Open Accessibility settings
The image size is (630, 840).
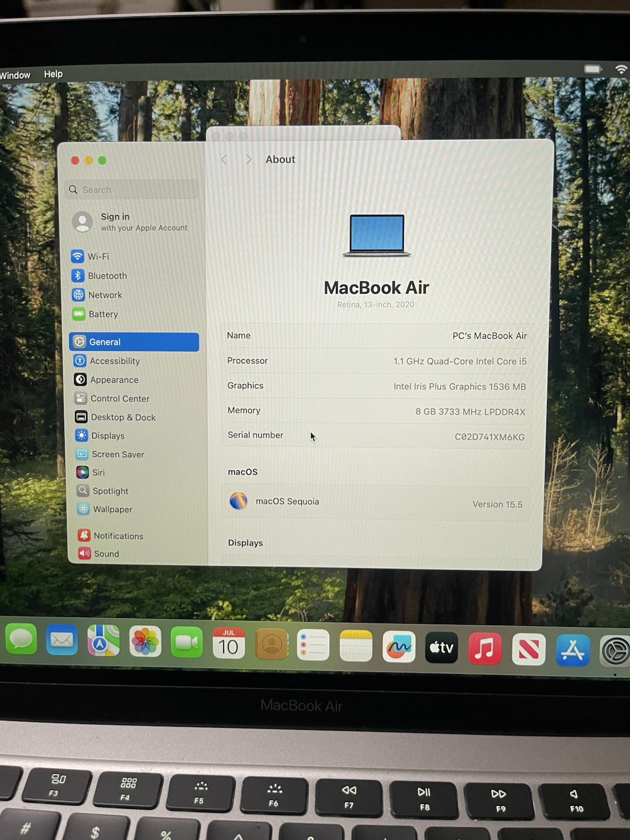[107, 361]
